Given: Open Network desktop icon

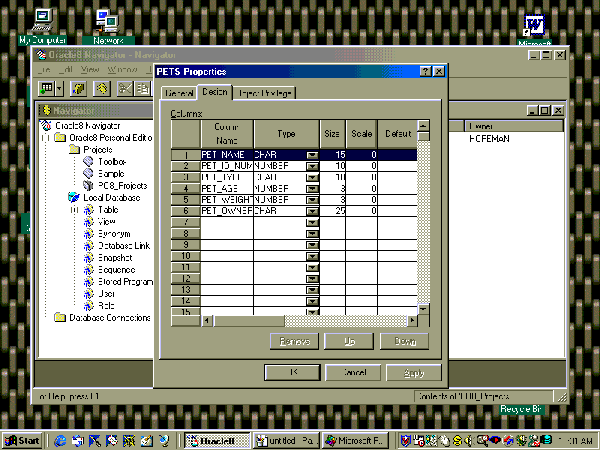Looking at the screenshot, I should click(108, 26).
